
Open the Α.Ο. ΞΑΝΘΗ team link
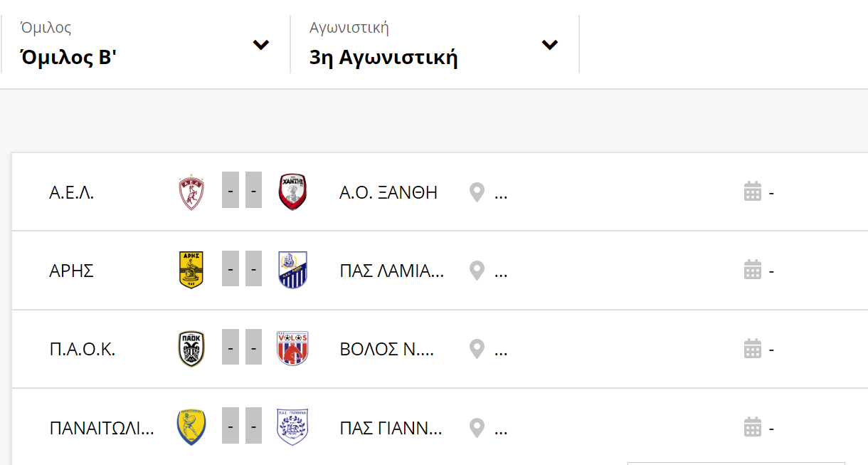pyautogui.click(x=388, y=192)
